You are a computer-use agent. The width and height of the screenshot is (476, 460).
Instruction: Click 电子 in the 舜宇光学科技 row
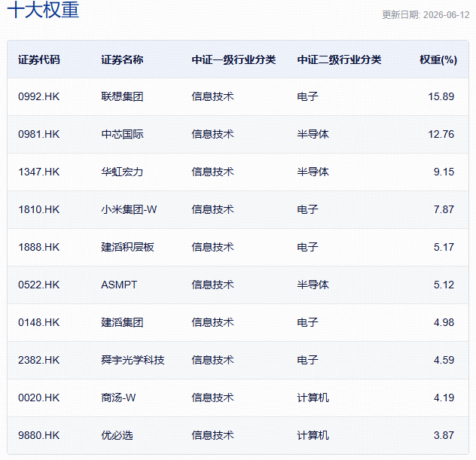(x=307, y=360)
